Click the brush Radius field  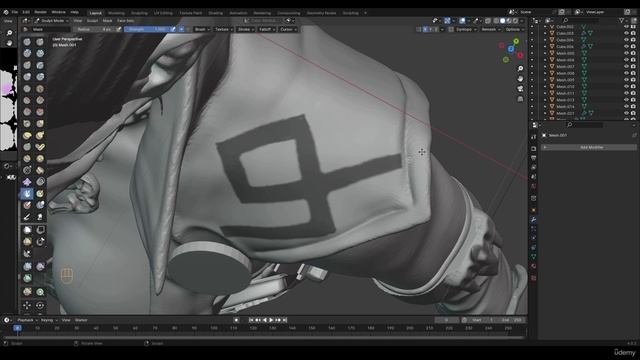[x=94, y=29]
